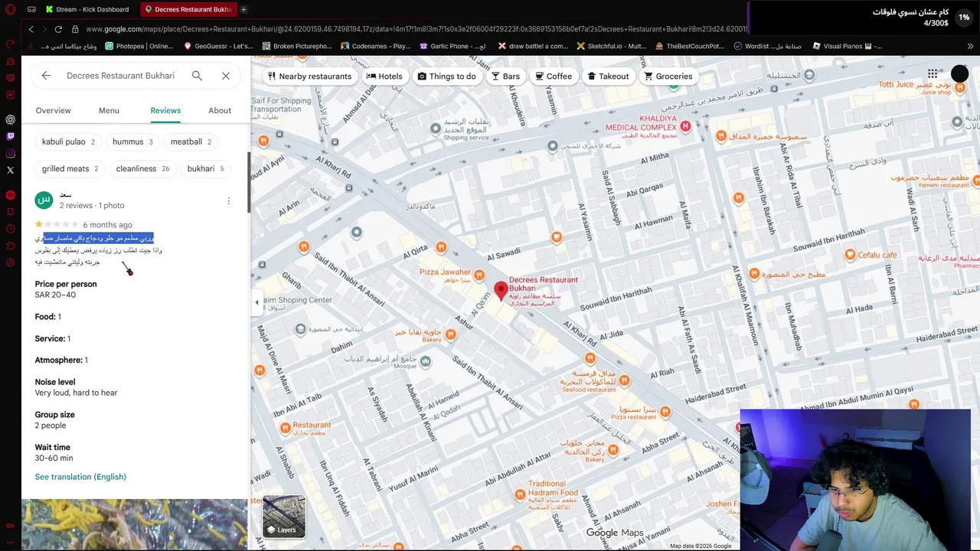
Task: Open TheBestCouchPot bookmark
Action: pos(689,46)
